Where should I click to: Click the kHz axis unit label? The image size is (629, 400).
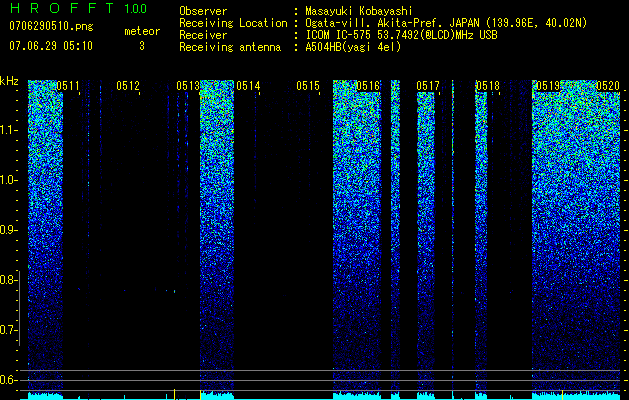[x=9, y=81]
